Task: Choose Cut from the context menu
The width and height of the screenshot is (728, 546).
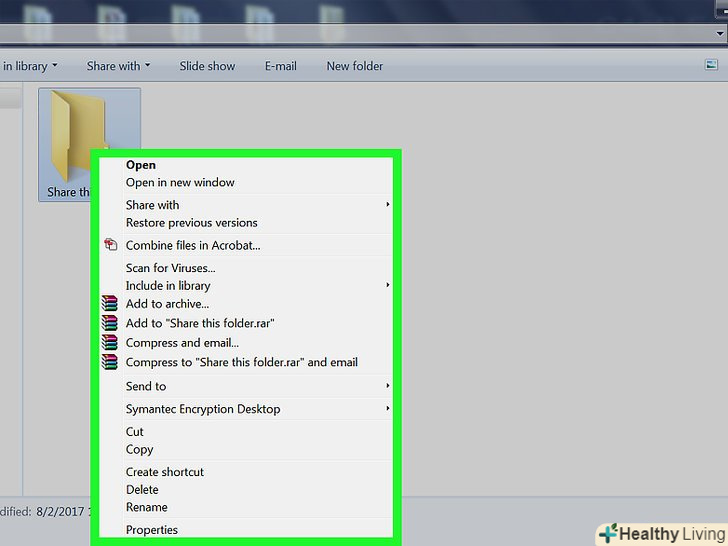Action: coord(246,432)
